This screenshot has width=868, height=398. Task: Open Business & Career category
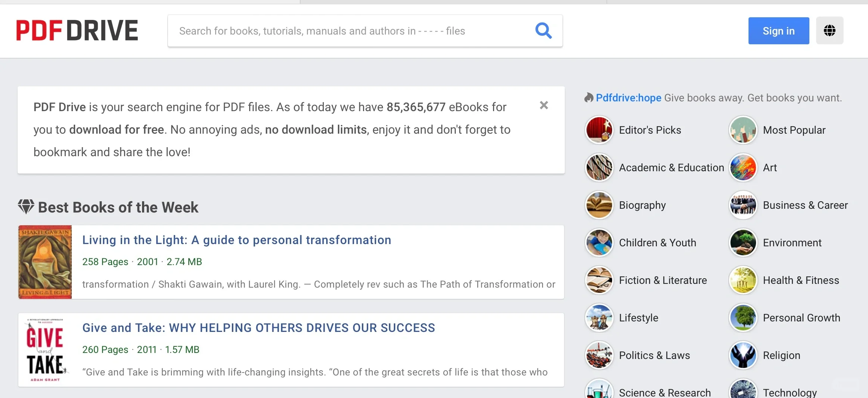click(x=805, y=205)
